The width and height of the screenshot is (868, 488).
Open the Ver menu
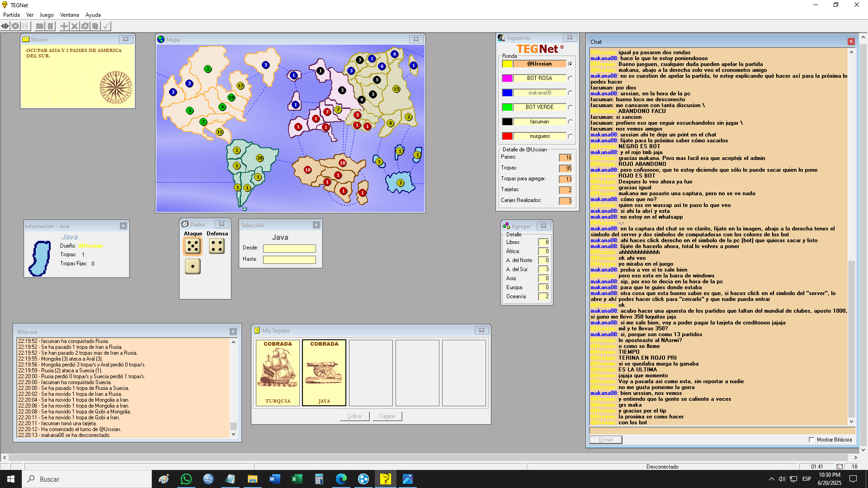click(30, 15)
